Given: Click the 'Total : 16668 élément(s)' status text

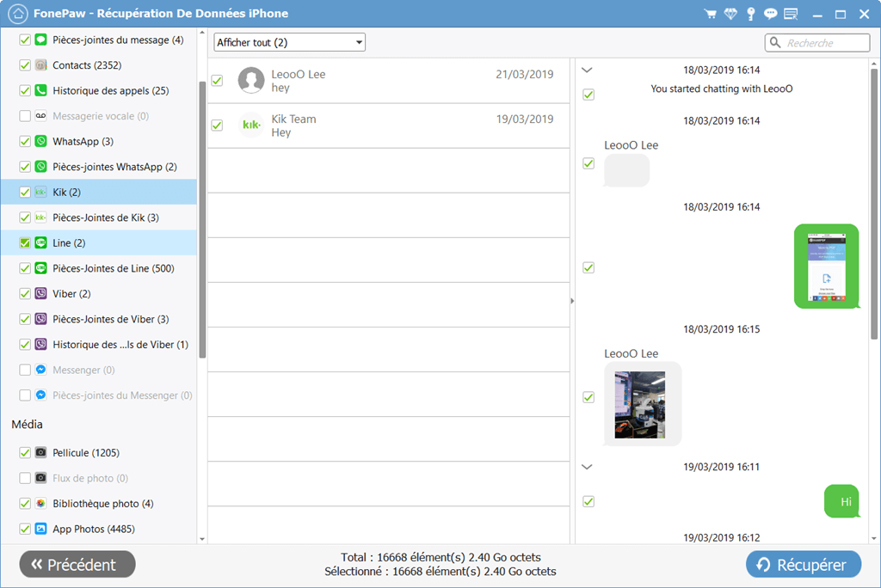Looking at the screenshot, I should coord(441,557).
